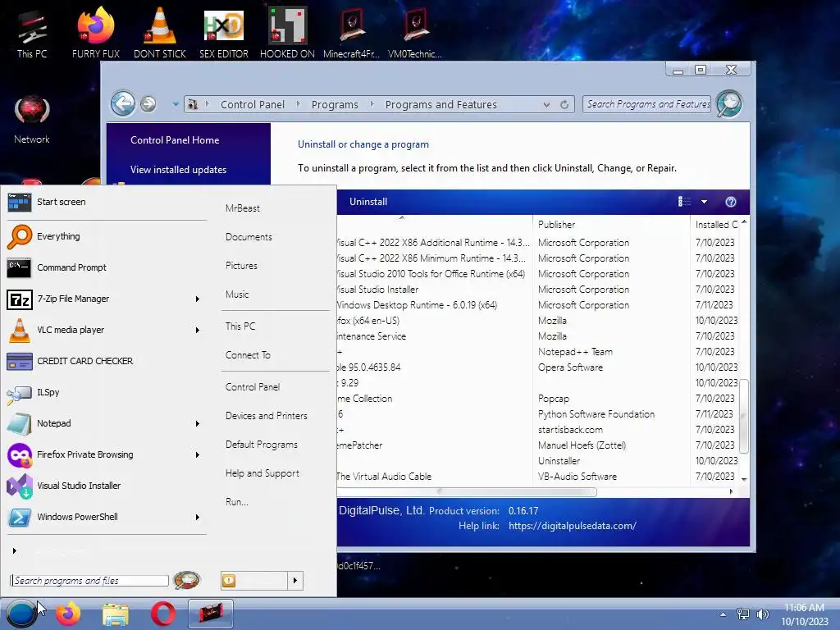Refresh the Programs and Features address bar
This screenshot has width=840, height=630.
(x=564, y=104)
